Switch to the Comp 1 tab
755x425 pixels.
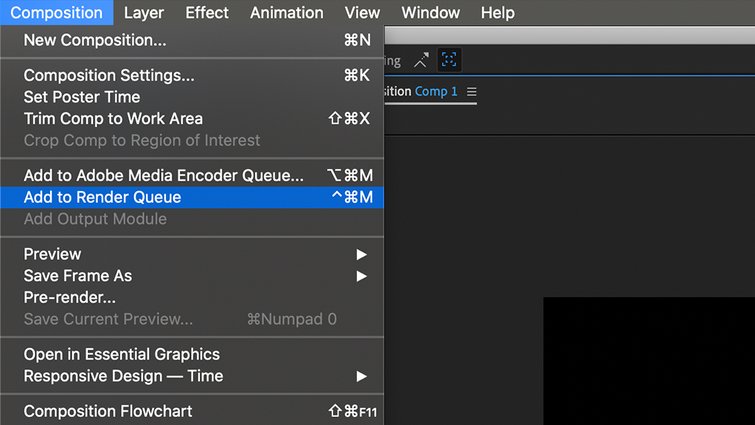pyautogui.click(x=436, y=91)
